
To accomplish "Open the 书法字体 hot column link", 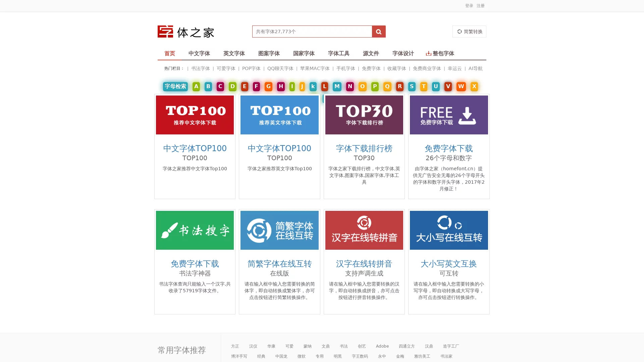I will 200,68.
